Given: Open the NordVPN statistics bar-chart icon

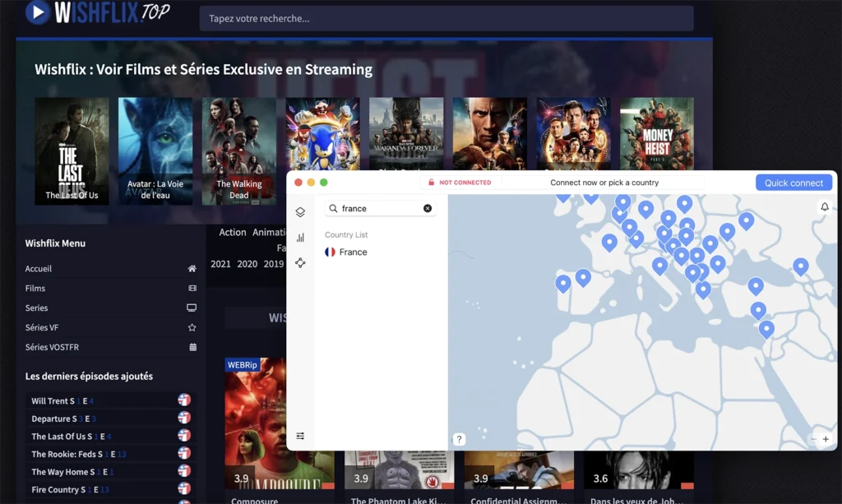Looking at the screenshot, I should click(x=300, y=238).
